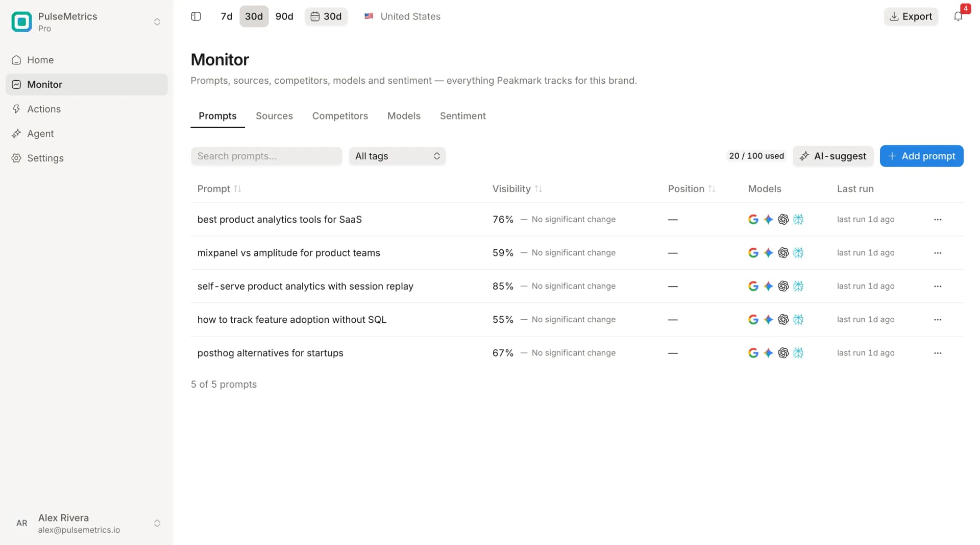Viewport: 980px width, 545px height.
Task: Select the 30d time range toggle
Action: (254, 16)
